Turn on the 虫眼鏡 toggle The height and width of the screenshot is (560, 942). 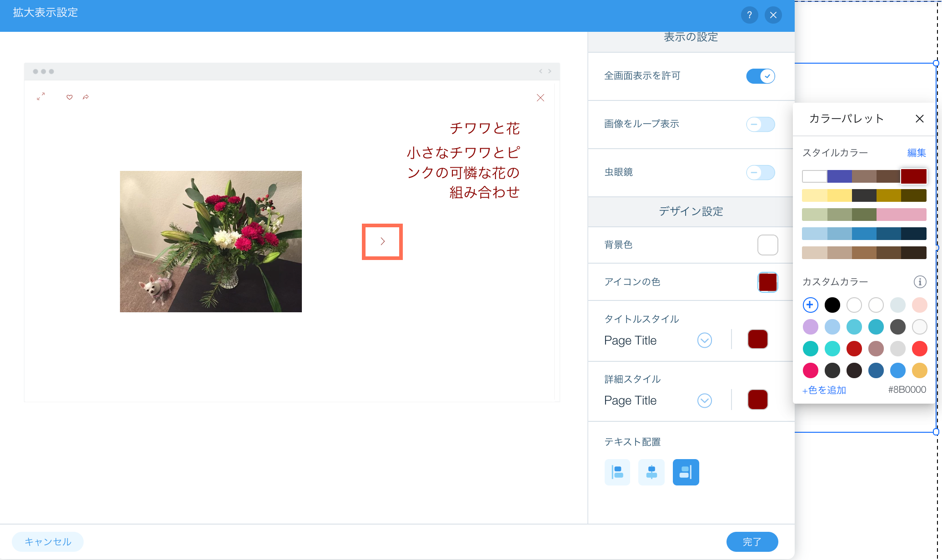760,172
